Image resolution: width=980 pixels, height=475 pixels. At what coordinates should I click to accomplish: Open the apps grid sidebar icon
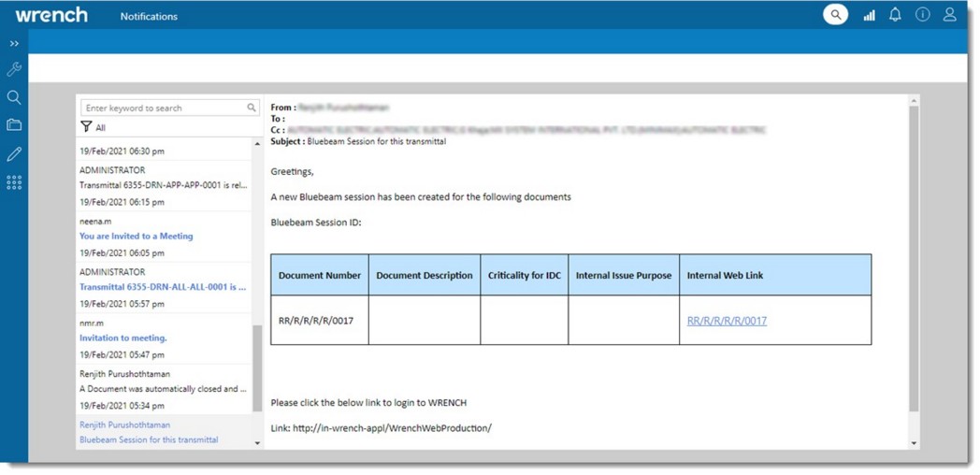(x=14, y=183)
